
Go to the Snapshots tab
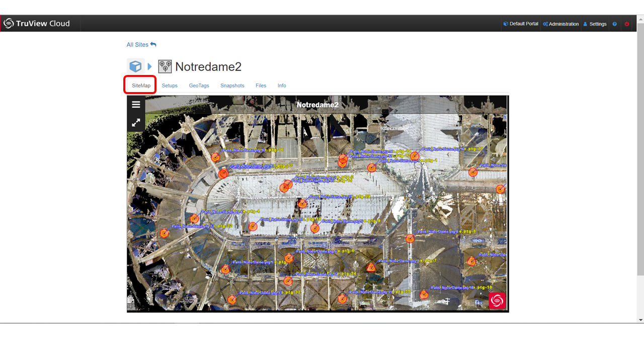(x=232, y=86)
